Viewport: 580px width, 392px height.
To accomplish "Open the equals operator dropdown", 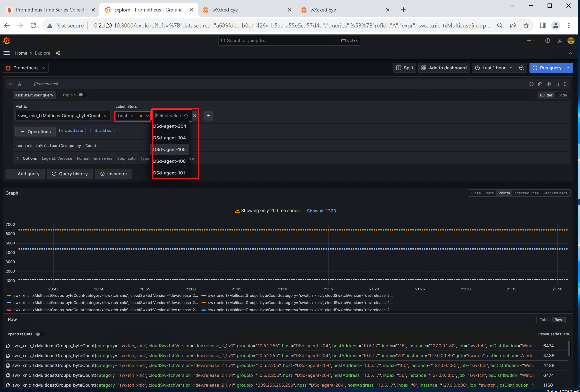I will 144,116.
